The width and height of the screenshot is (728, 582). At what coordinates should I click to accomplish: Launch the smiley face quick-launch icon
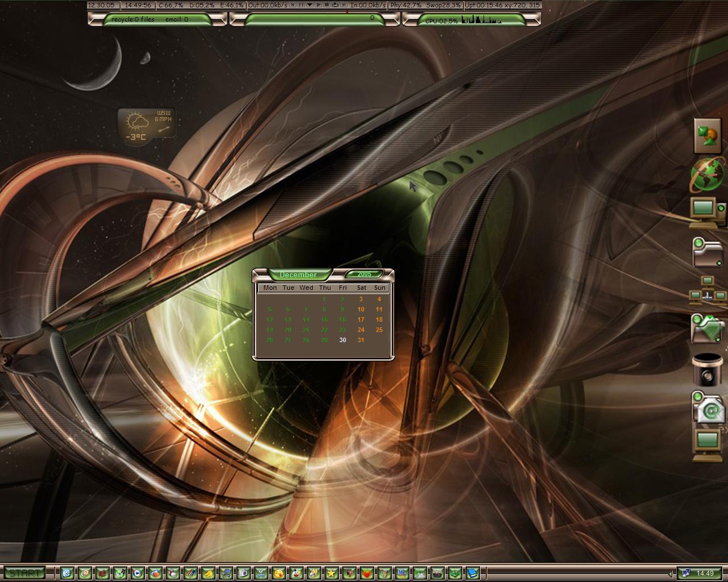[278, 573]
